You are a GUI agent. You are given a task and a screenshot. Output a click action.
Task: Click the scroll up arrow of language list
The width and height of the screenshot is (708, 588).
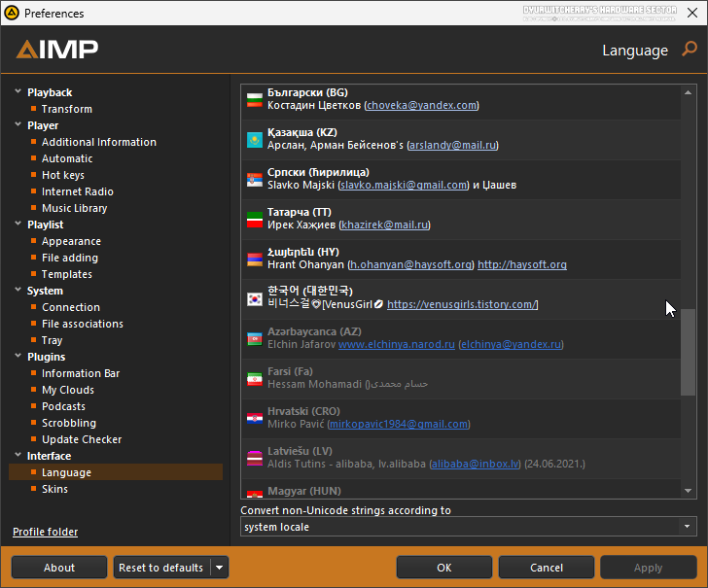tap(688, 92)
